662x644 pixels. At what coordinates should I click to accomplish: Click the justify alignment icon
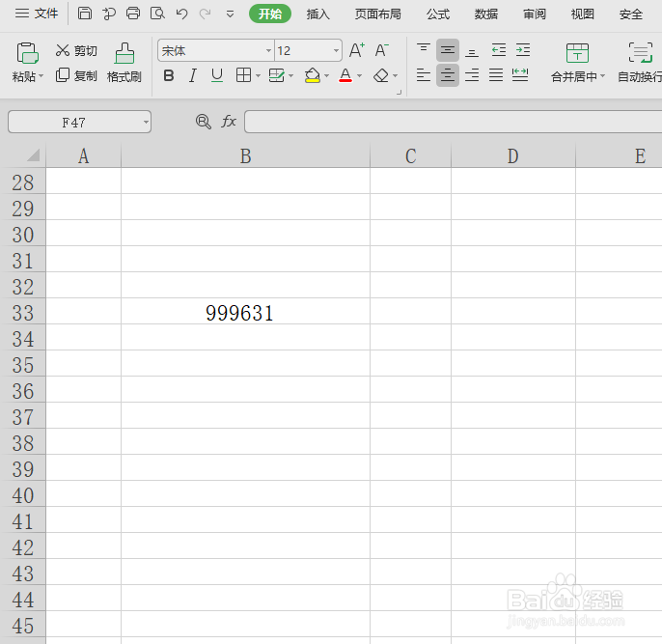(x=496, y=75)
